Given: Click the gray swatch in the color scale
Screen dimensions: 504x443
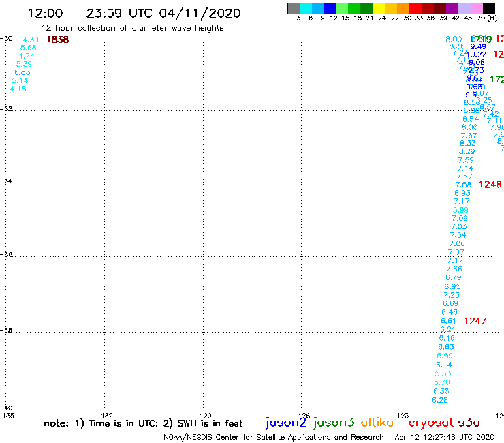Looking at the screenshot, I should 294,9.
